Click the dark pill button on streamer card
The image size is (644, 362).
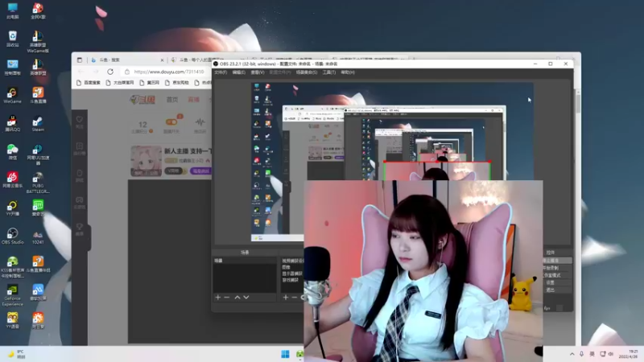(174, 171)
